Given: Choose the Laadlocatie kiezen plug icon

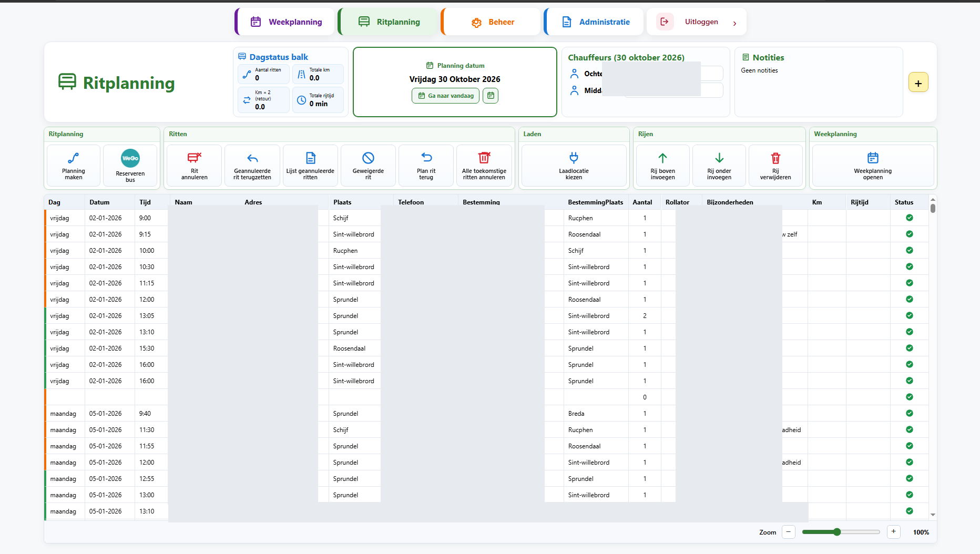Looking at the screenshot, I should point(574,157).
